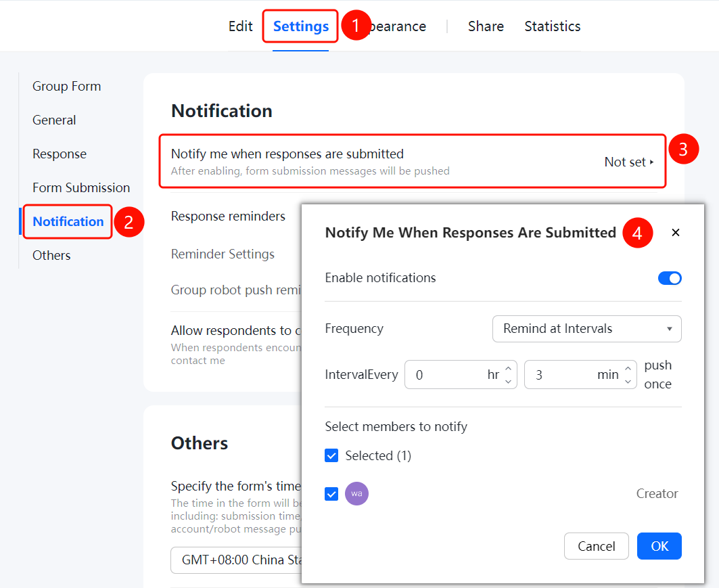Decrease hours with the down stepper arrow
719x588 pixels.
[x=508, y=381]
